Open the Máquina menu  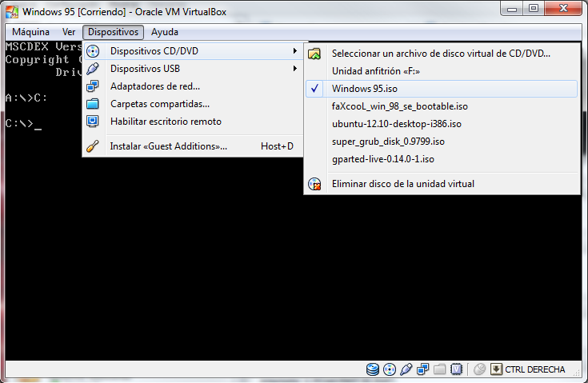point(30,32)
